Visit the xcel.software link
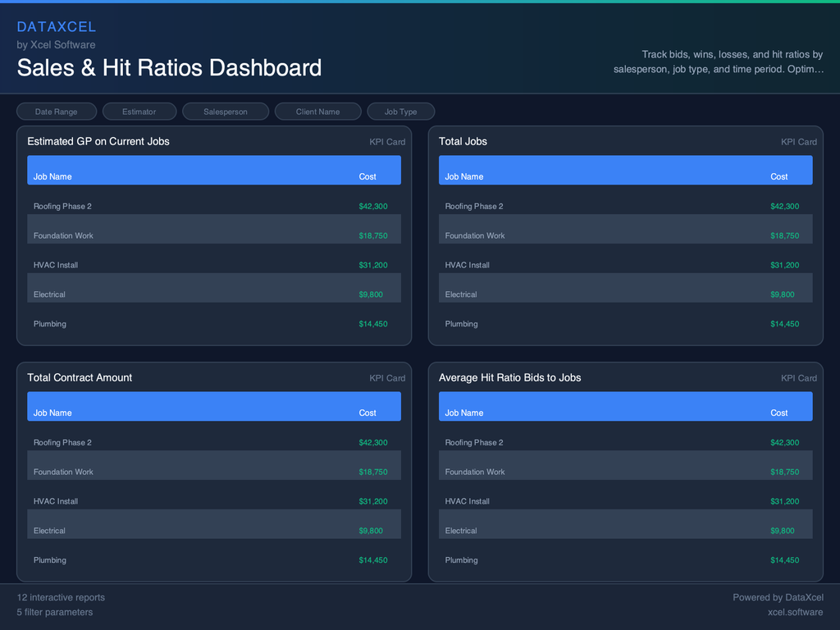 795,612
